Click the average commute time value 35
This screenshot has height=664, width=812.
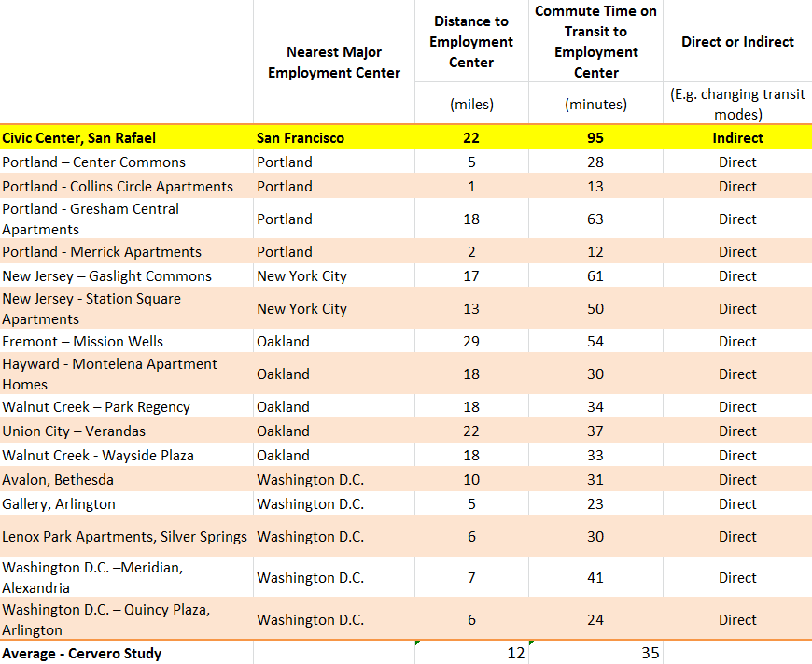coord(651,653)
